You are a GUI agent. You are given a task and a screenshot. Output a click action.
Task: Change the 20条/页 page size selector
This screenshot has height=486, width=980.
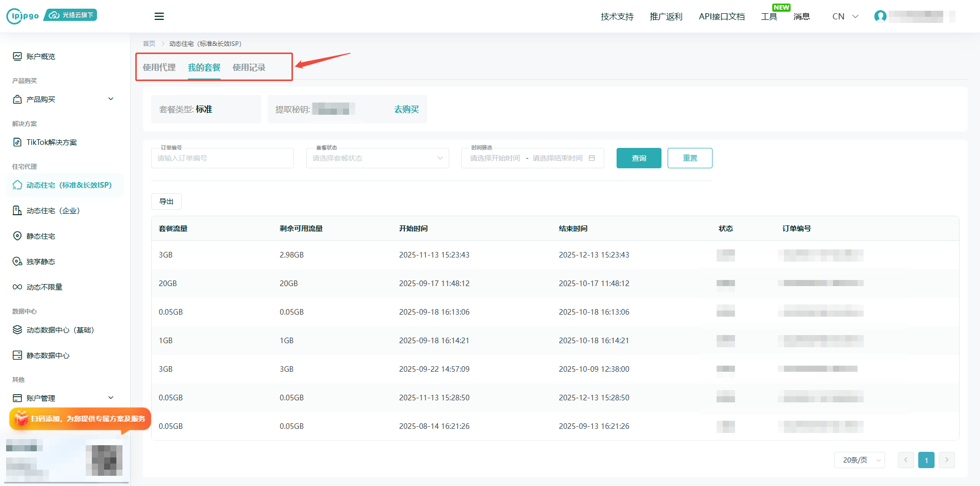pos(860,460)
